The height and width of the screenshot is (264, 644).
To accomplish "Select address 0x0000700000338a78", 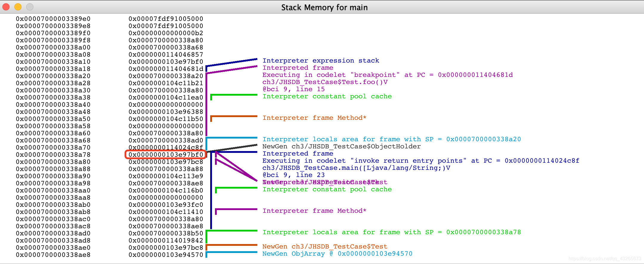I will (53, 155).
